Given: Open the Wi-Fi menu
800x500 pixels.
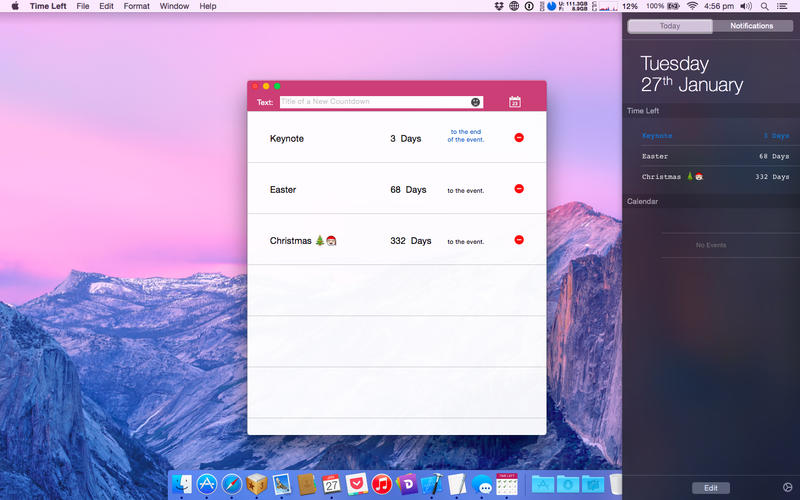Looking at the screenshot, I should pyautogui.click(x=692, y=6).
